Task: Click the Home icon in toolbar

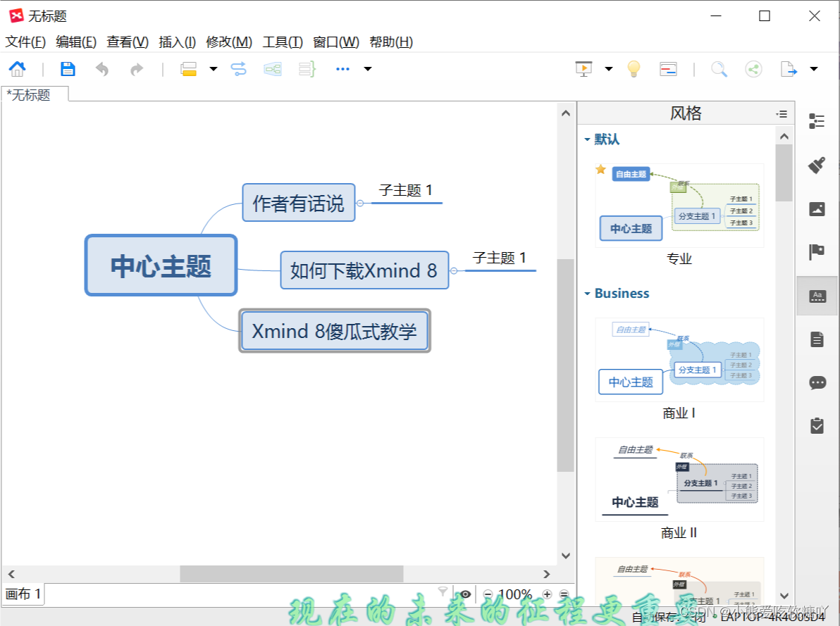Action: click(17, 68)
